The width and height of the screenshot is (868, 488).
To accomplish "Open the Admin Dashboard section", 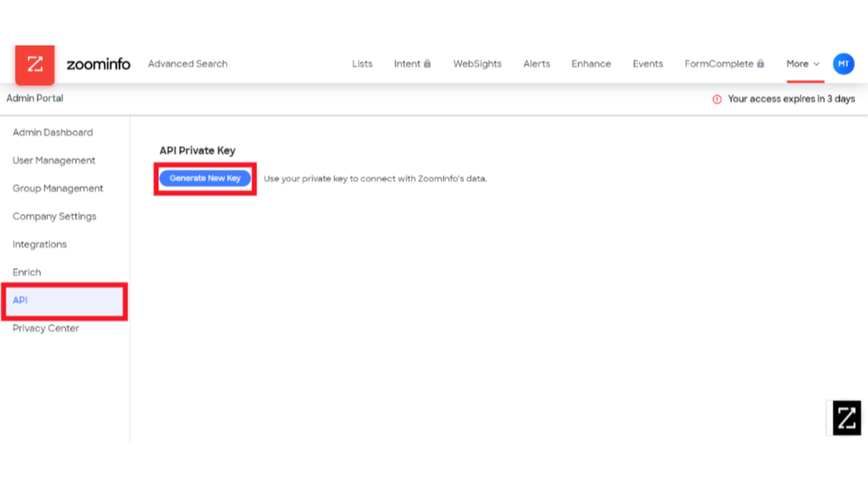I will click(x=52, y=132).
